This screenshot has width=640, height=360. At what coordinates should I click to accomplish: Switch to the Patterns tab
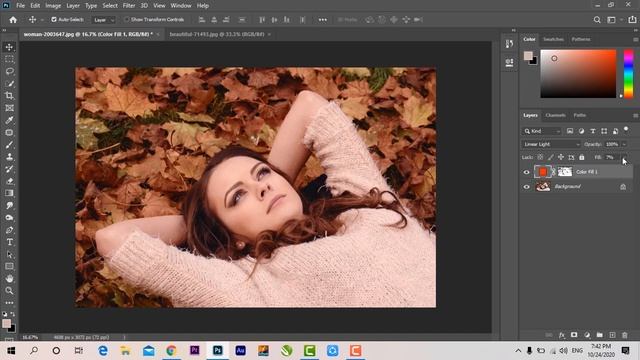click(581, 39)
